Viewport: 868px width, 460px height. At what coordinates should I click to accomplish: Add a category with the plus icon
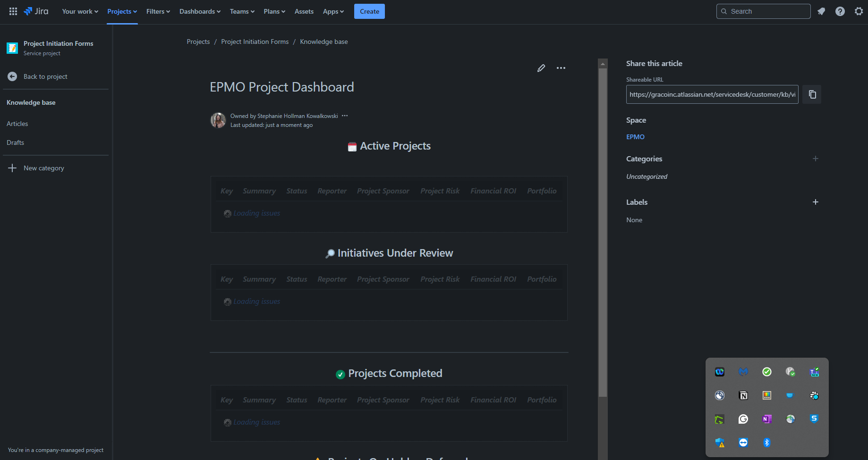816,159
